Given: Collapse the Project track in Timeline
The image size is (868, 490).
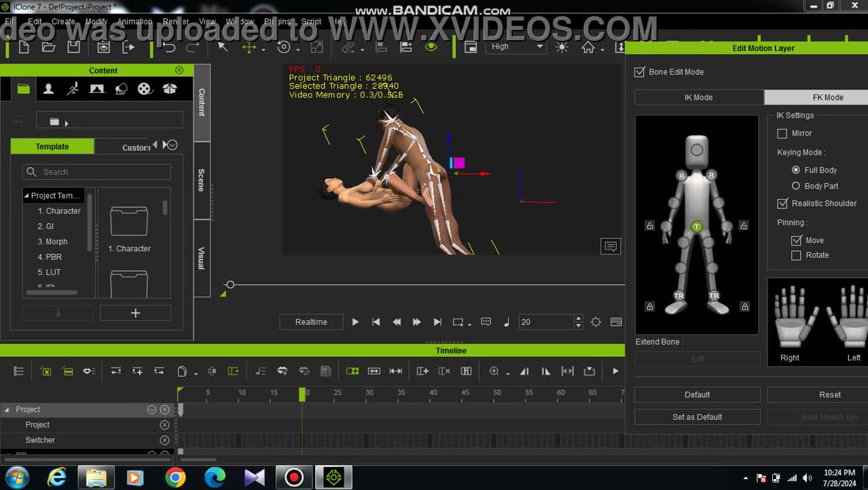Looking at the screenshot, I should 7,410.
